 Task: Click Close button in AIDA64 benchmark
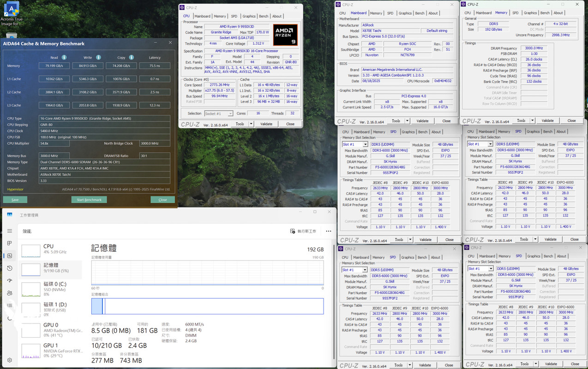[x=162, y=200]
